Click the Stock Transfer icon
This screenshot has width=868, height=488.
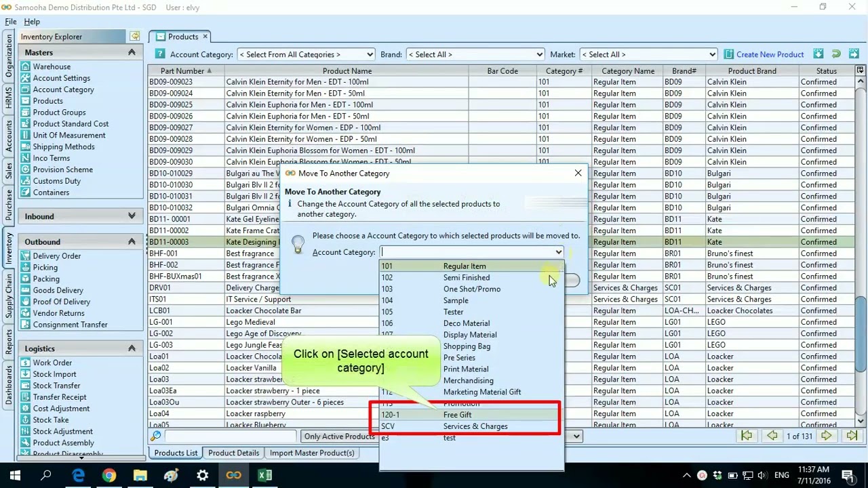point(25,386)
